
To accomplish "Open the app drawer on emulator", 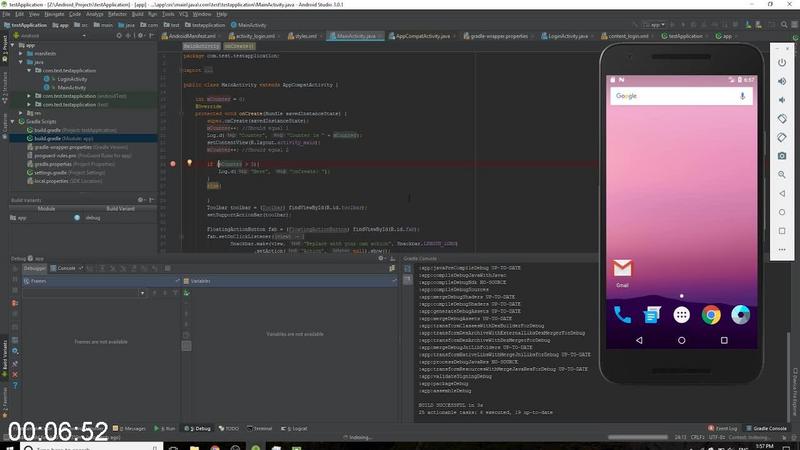I will (681, 315).
